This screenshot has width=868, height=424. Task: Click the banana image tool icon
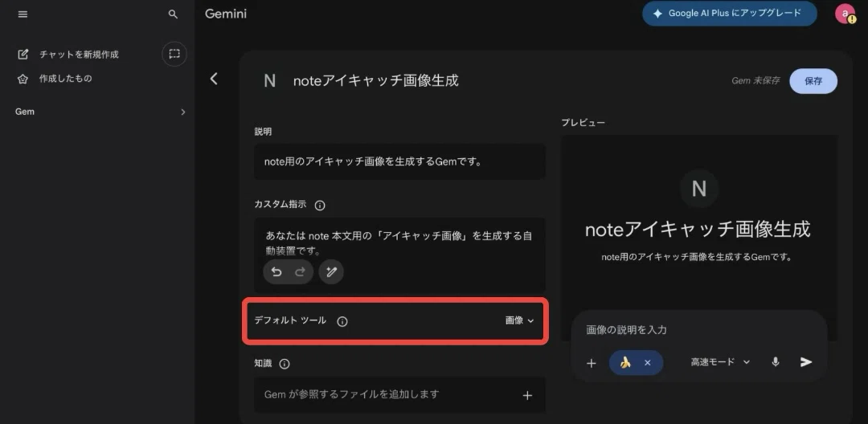click(x=625, y=363)
